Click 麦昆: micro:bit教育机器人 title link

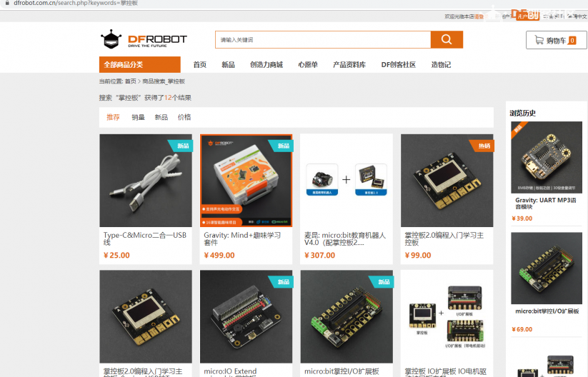coord(344,238)
